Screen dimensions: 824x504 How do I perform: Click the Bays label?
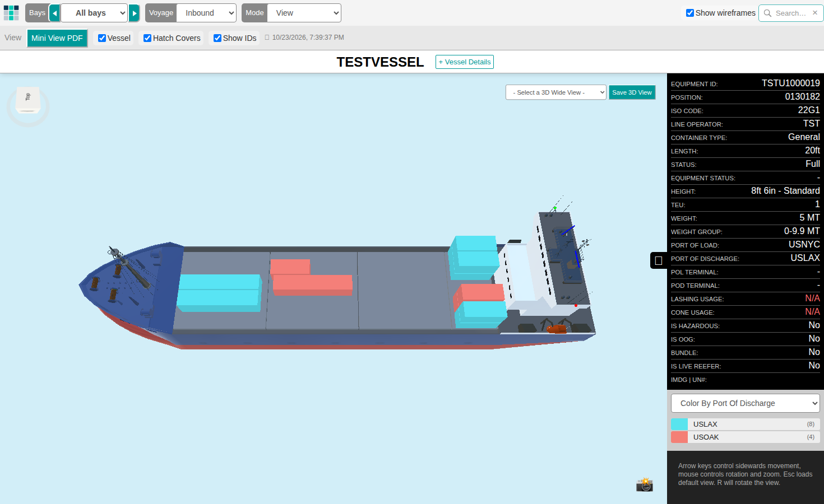(x=37, y=13)
